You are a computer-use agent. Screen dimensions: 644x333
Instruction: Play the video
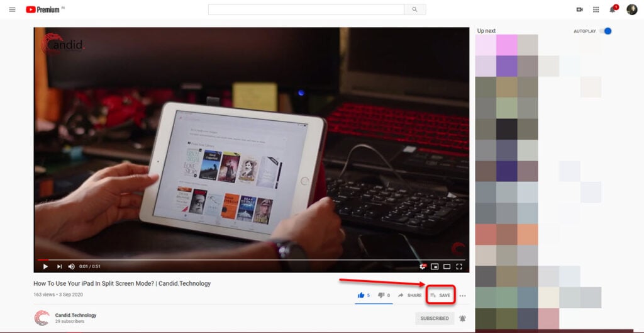tap(45, 266)
